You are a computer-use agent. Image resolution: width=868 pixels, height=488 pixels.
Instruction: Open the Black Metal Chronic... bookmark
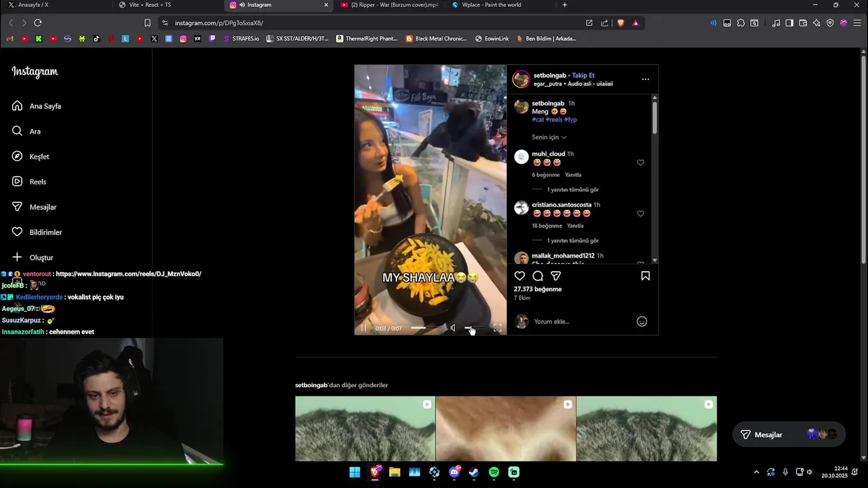[x=436, y=39]
